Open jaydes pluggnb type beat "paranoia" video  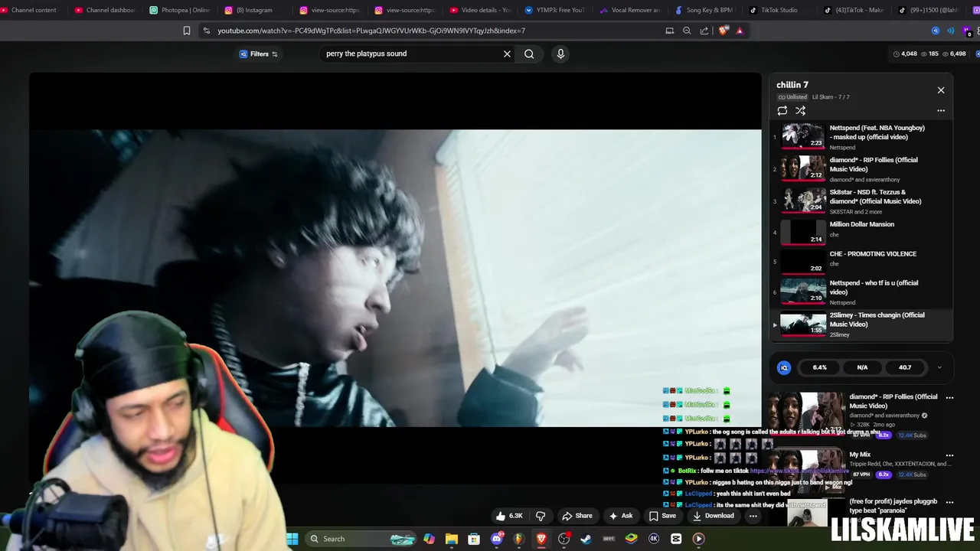pos(893,506)
